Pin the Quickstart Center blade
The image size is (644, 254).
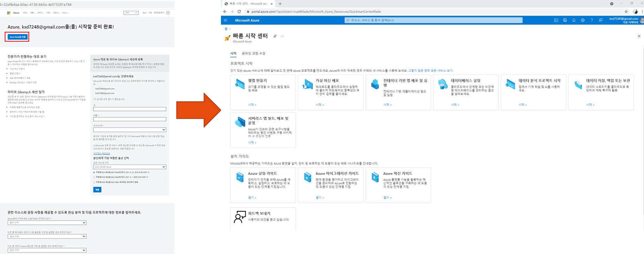click(x=275, y=36)
